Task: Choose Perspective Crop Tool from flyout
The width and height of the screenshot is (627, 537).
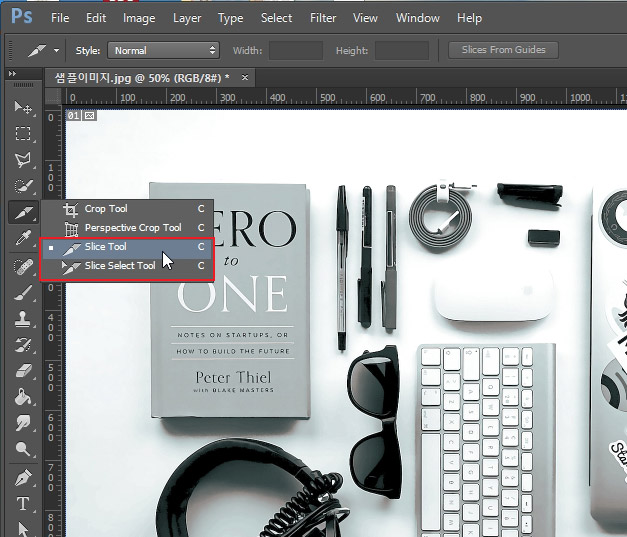Action: [x=128, y=228]
